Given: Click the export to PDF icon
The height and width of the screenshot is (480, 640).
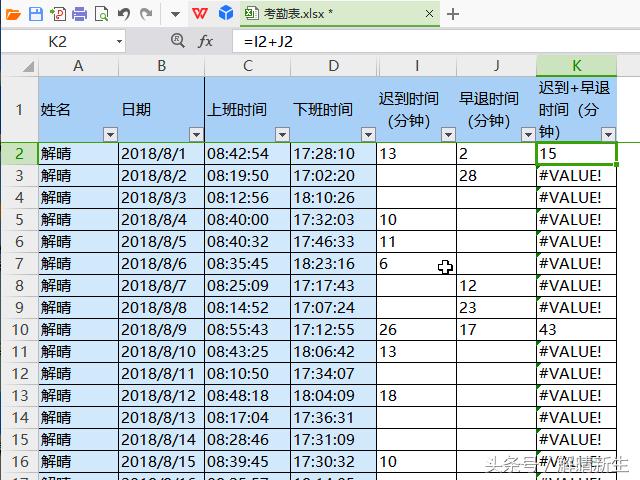Looking at the screenshot, I should (58, 14).
